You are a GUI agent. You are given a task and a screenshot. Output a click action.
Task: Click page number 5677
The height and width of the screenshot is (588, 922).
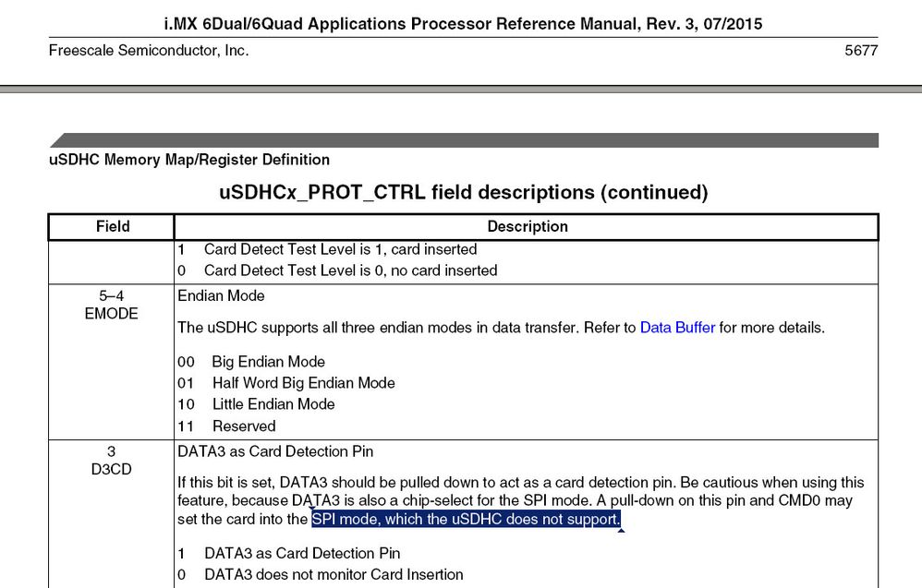click(861, 51)
